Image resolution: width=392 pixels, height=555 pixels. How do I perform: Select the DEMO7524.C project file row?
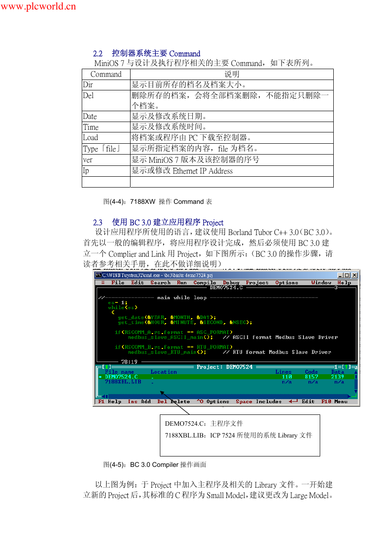pos(226,376)
